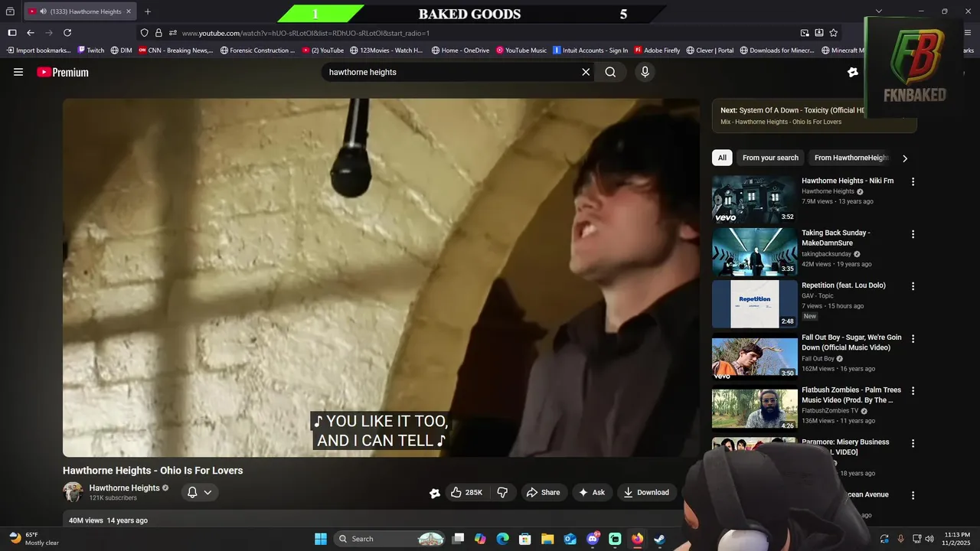Open Firefox View tab list icon
The height and width of the screenshot is (551, 980).
10,11
